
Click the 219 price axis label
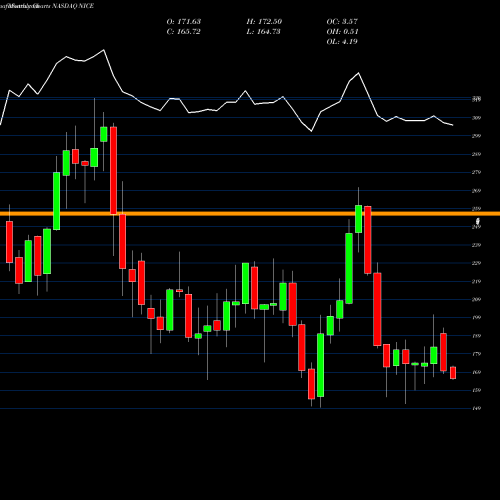point(477,281)
